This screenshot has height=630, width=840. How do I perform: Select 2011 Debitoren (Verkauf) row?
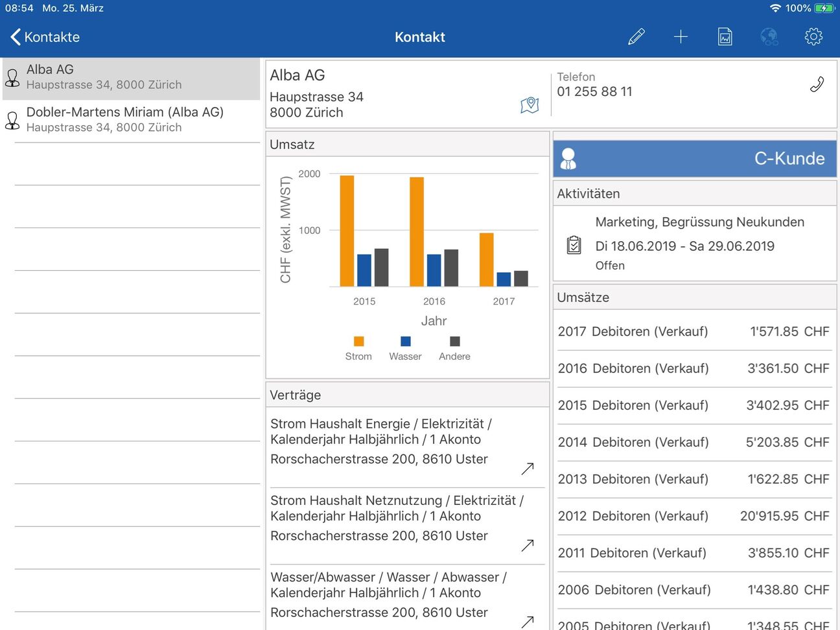coord(694,554)
